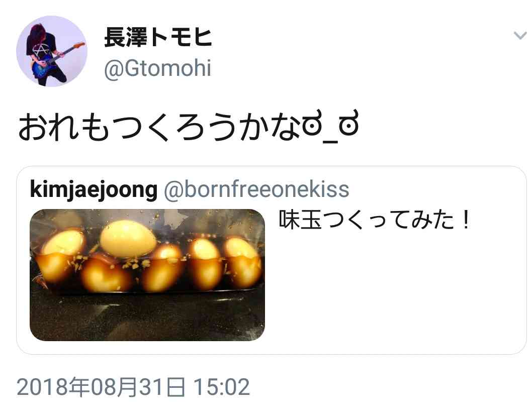Click the 15:02 time in the timestamp
The image size is (532, 416).
point(221,387)
